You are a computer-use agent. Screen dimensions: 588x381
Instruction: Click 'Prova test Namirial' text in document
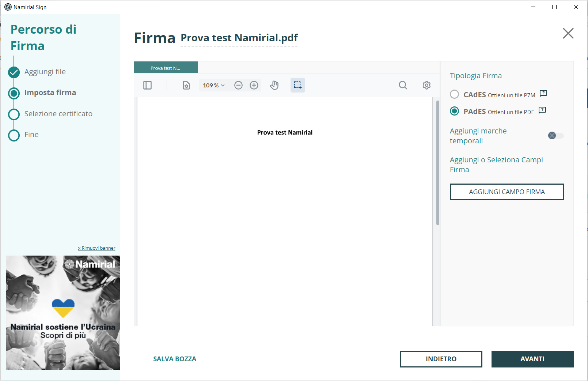pyautogui.click(x=285, y=132)
